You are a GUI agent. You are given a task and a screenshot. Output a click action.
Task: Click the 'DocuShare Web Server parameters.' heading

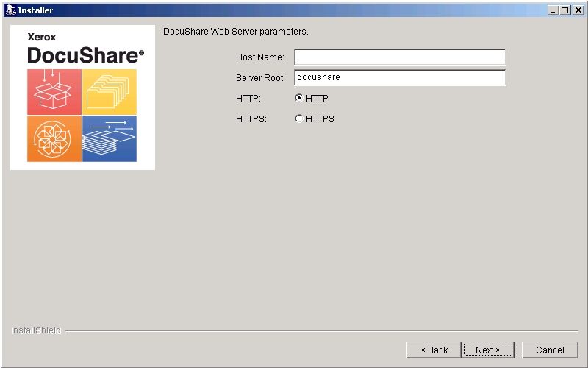tap(236, 32)
